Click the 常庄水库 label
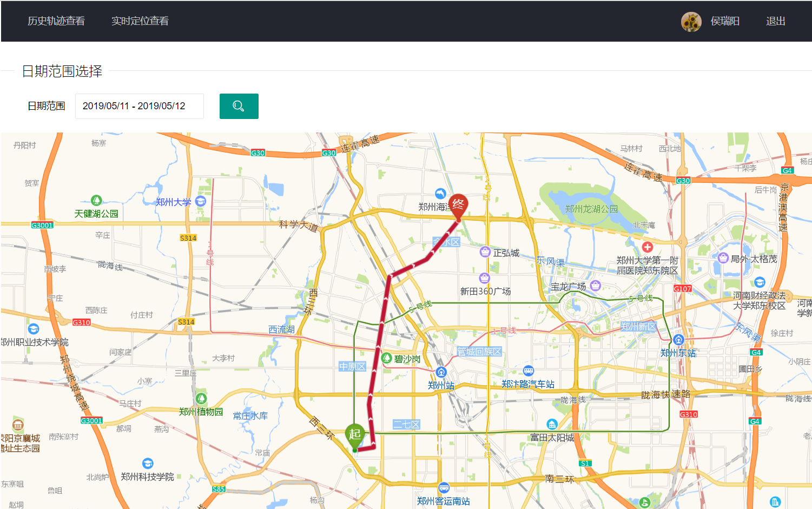Image resolution: width=812 pixels, height=509 pixels. (x=250, y=416)
